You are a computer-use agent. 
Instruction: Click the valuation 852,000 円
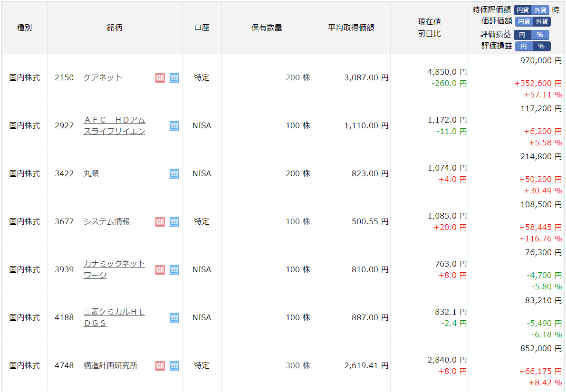[x=541, y=349]
